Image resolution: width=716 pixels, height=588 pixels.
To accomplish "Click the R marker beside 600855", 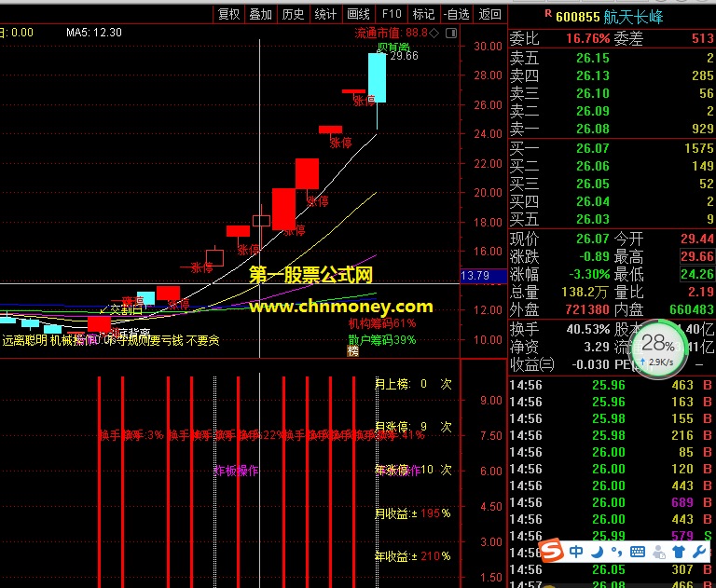I will [548, 14].
